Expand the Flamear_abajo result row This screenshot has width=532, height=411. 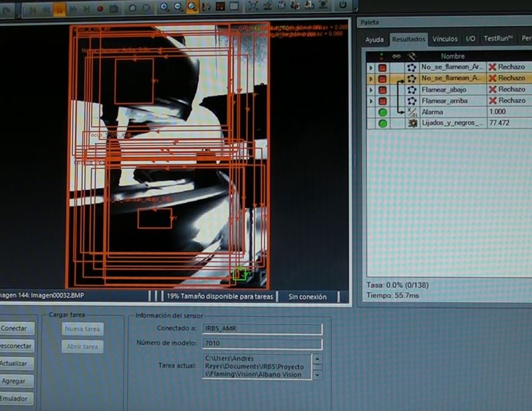coord(370,90)
